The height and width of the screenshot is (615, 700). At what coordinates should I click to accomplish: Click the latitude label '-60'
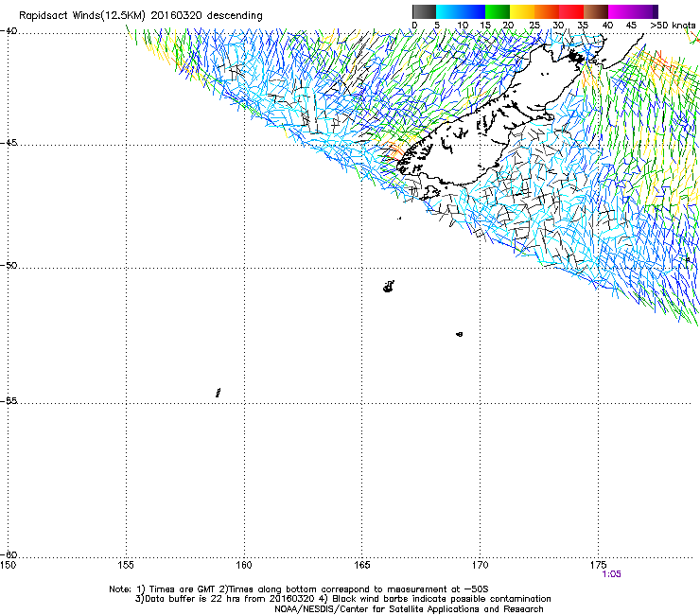[x=9, y=554]
